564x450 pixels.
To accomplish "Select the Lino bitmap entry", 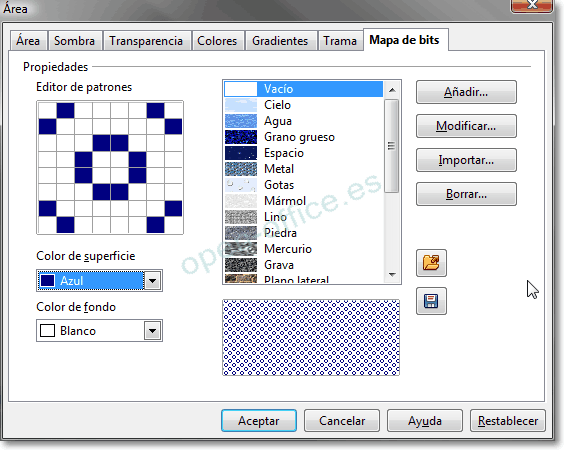I will click(x=304, y=217).
